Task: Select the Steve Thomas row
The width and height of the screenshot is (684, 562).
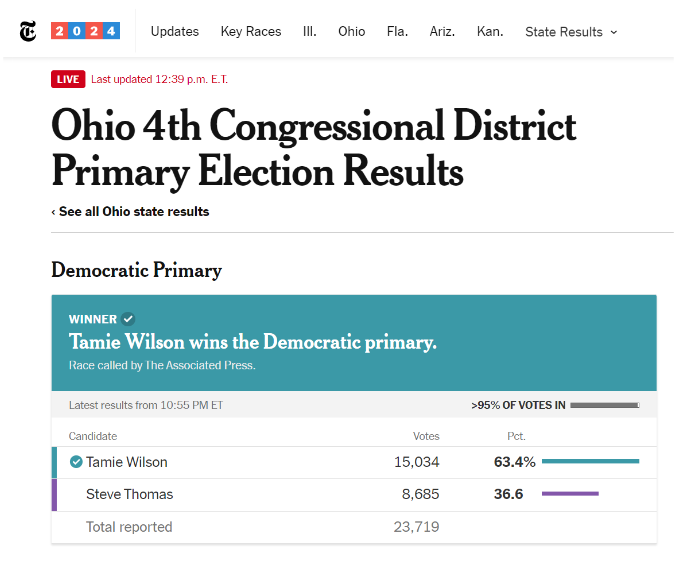Action: coord(354,495)
